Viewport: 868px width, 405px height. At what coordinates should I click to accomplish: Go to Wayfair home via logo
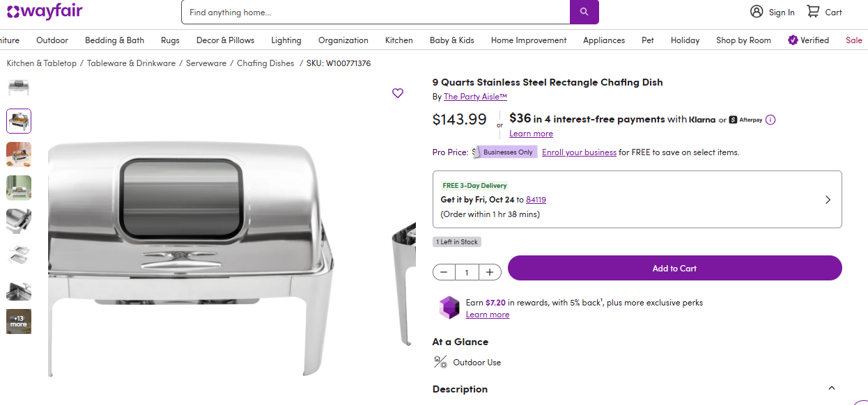tap(43, 11)
